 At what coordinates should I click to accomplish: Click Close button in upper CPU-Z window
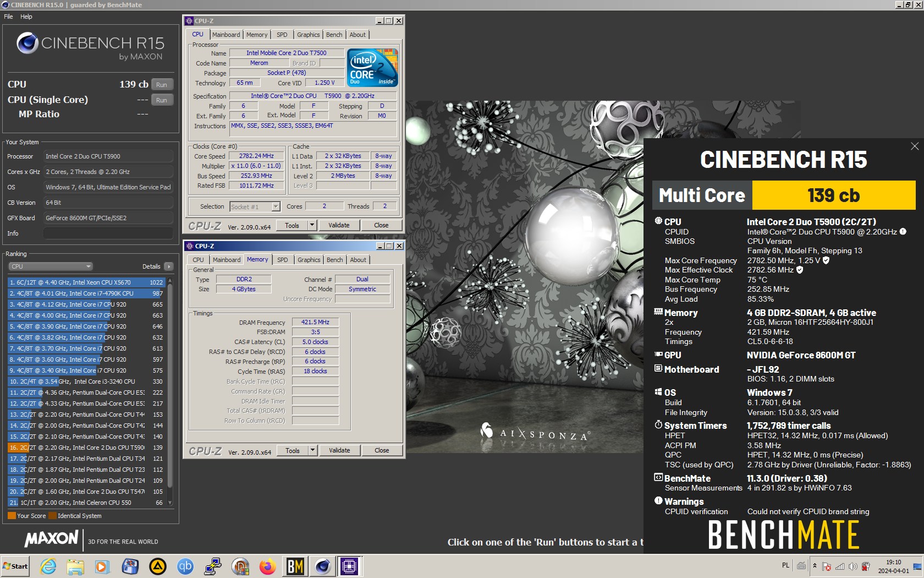(x=381, y=225)
